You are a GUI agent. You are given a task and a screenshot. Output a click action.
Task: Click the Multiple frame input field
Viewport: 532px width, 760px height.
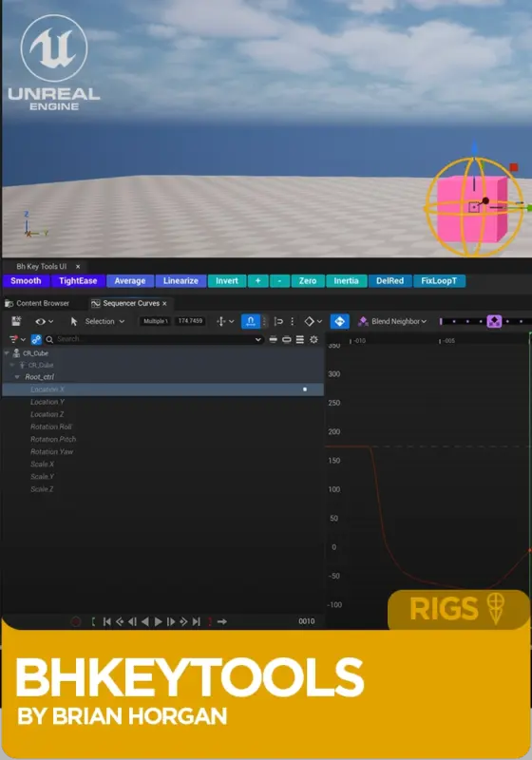pyautogui.click(x=155, y=321)
